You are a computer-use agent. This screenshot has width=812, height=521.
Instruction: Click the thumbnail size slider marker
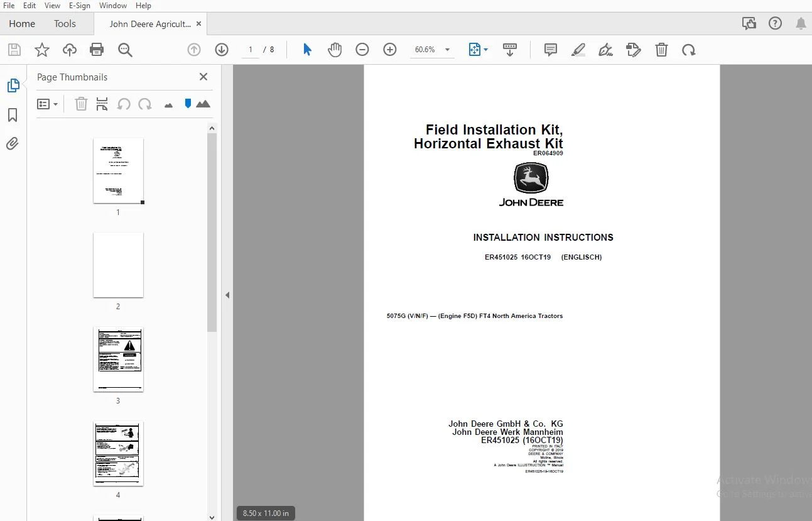(x=188, y=104)
